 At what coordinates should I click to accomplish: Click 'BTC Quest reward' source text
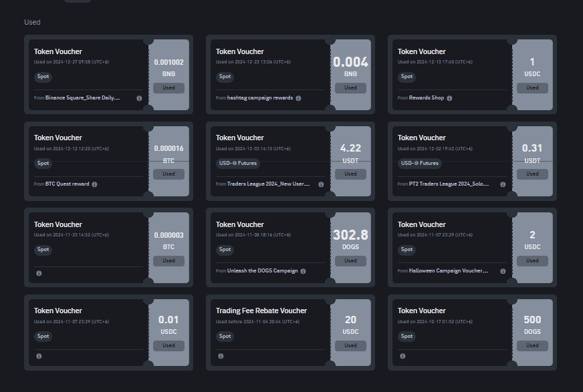[x=68, y=184]
